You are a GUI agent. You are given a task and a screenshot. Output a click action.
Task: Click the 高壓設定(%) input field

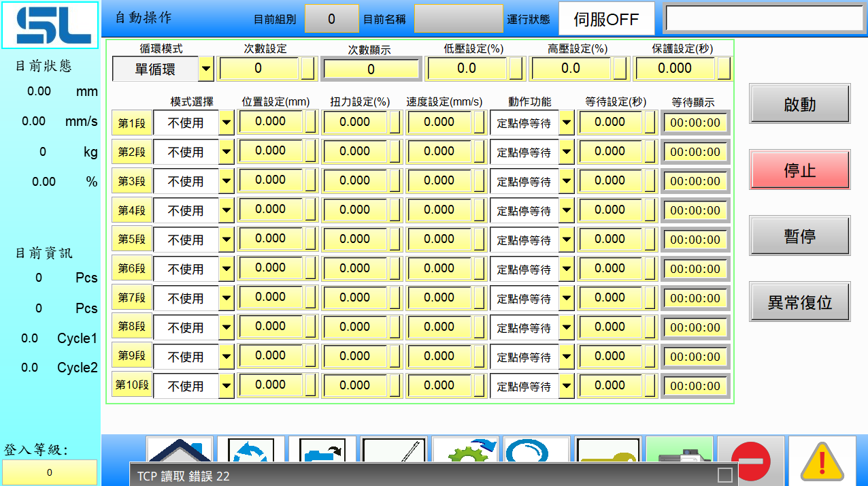pos(571,68)
